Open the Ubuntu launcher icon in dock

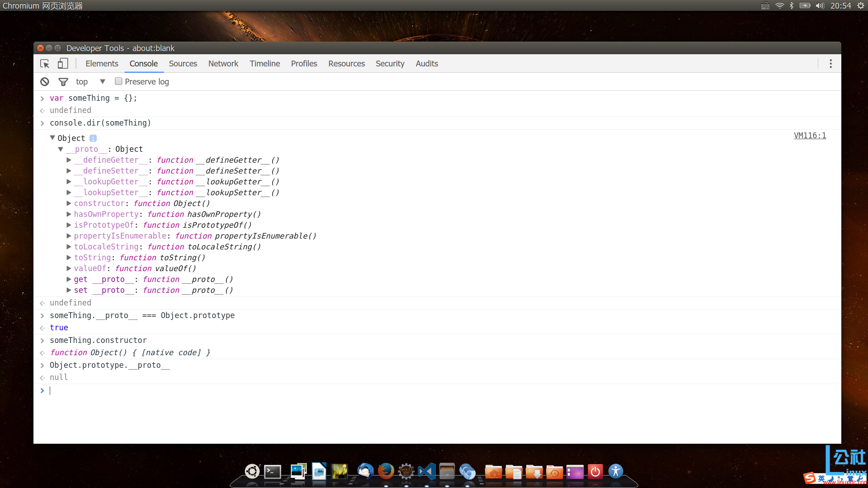pos(252,472)
